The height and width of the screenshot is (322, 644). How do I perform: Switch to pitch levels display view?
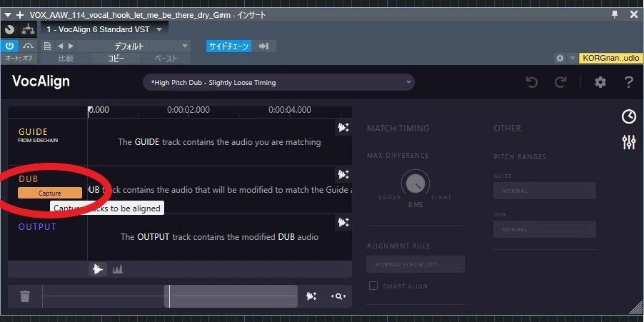(118, 269)
